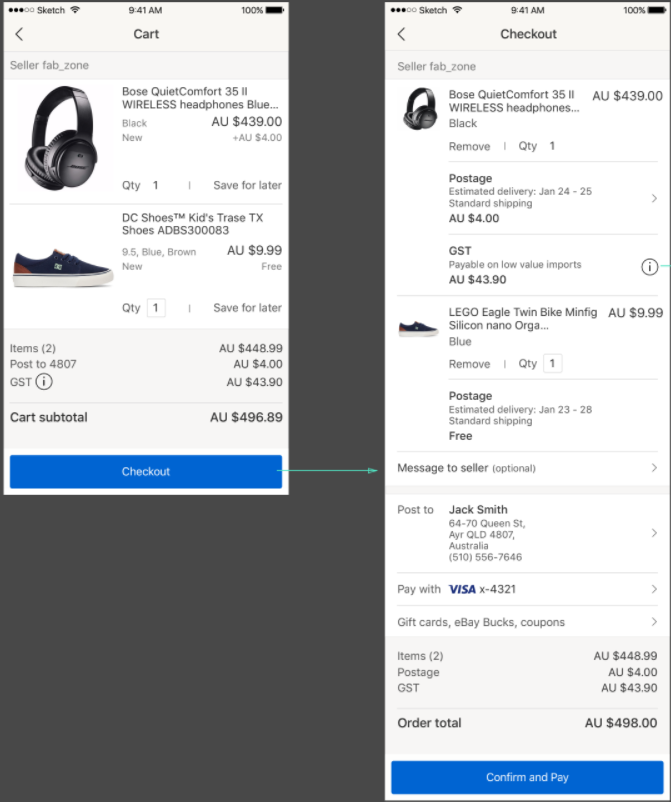Screen dimensions: 671x802
Task: Remove Bose headphones from checkout
Action: (469, 146)
